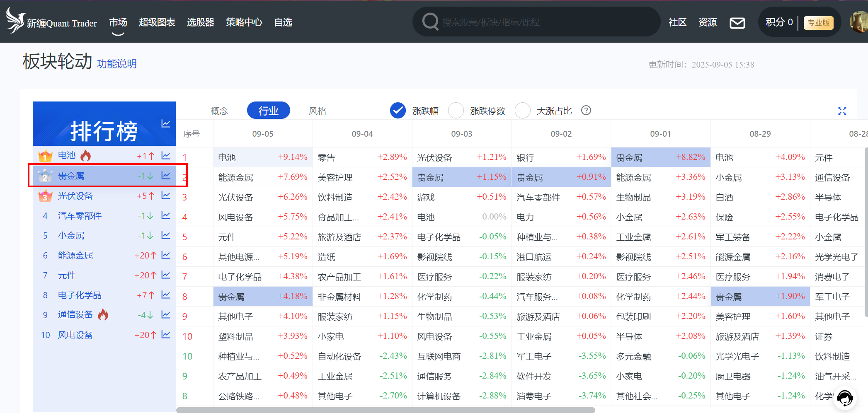Click chart icon in 排行榜 header
Screen dimensions: 868x413
pyautogui.click(x=166, y=123)
